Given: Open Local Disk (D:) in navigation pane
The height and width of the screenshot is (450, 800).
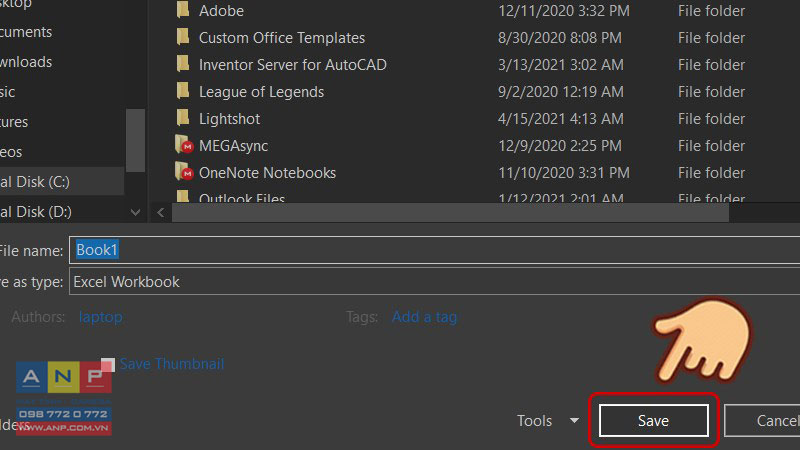Looking at the screenshot, I should 61,212.
